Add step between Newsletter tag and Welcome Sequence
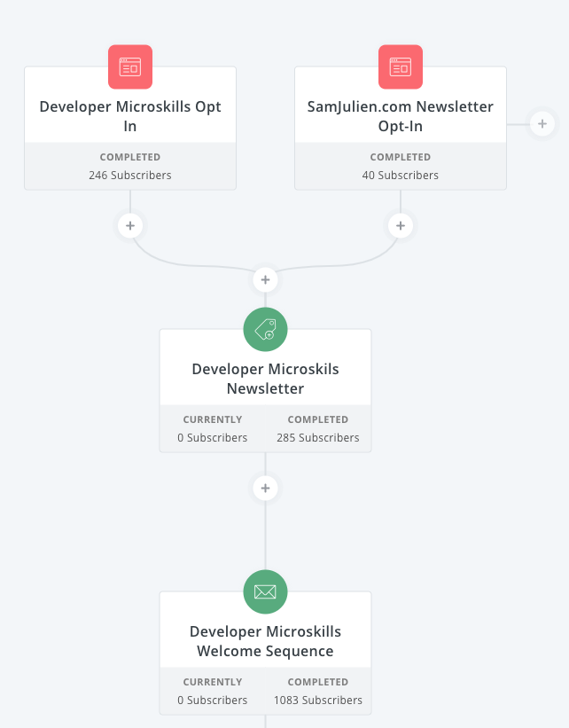The width and height of the screenshot is (569, 728). pos(266,488)
